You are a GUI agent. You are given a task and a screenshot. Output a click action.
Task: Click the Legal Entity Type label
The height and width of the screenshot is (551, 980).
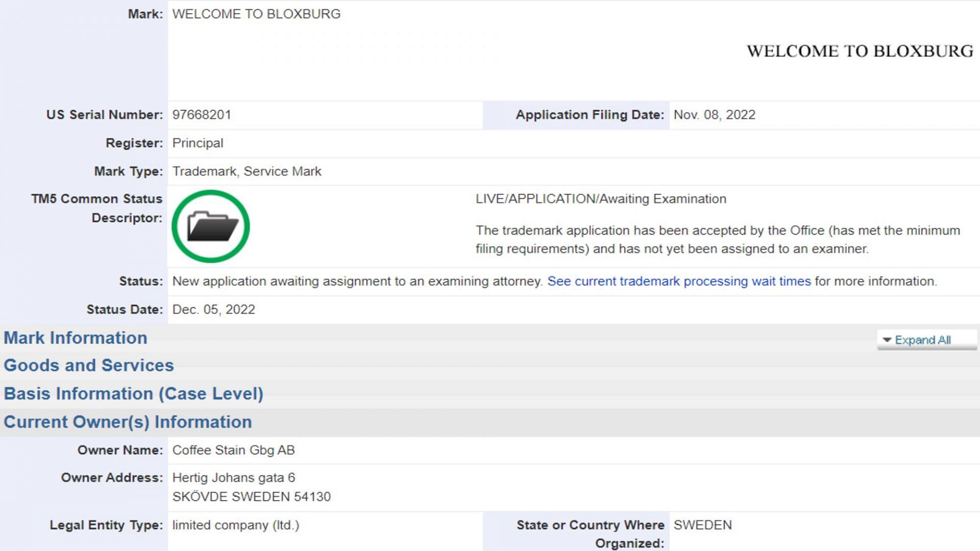(106, 525)
